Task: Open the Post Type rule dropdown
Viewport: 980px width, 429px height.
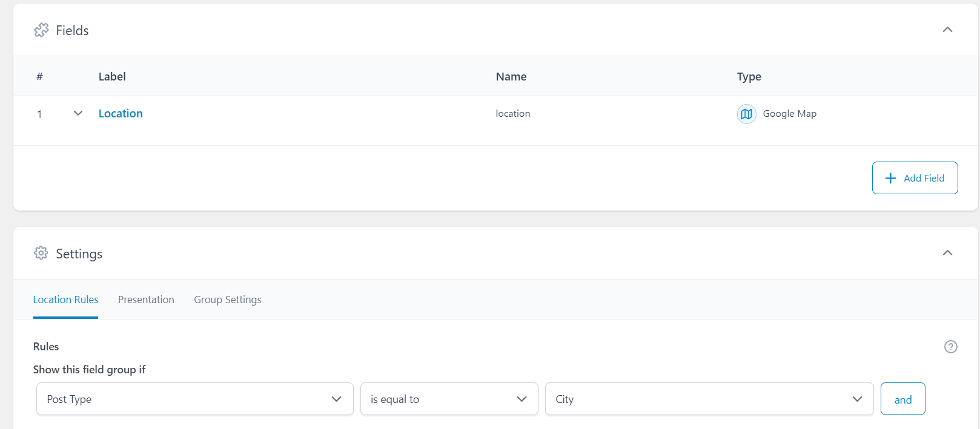Action: pos(194,399)
